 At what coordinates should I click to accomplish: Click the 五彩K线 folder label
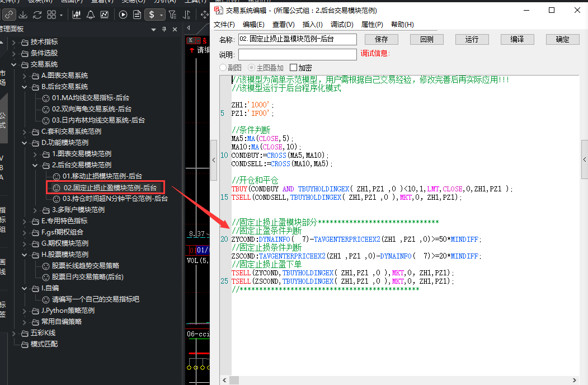[43, 333]
